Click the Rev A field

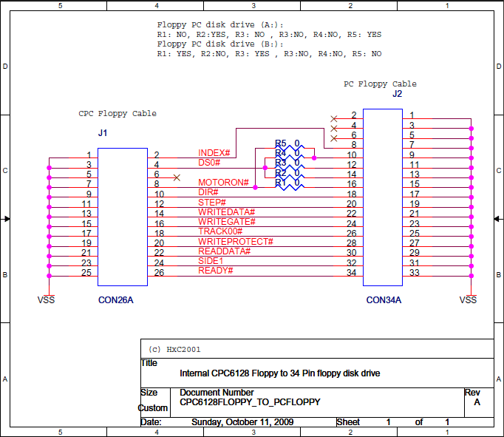point(477,402)
